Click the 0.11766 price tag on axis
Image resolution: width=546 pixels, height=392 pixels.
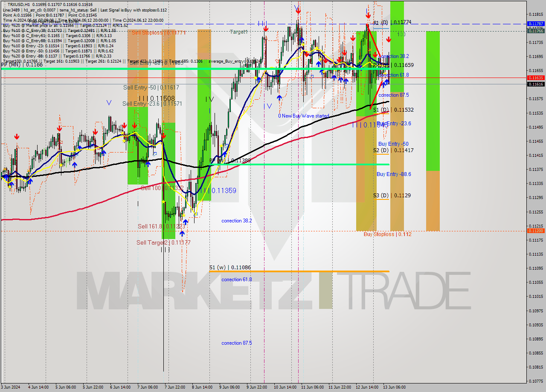tap(536, 31)
